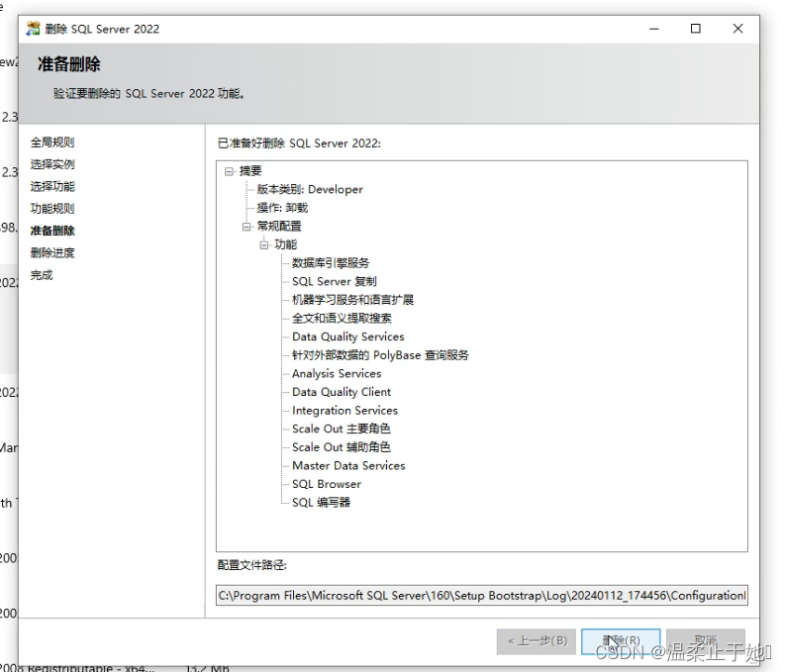Select the Master Data Services tree item
This screenshot has height=672, width=786.
point(348,466)
